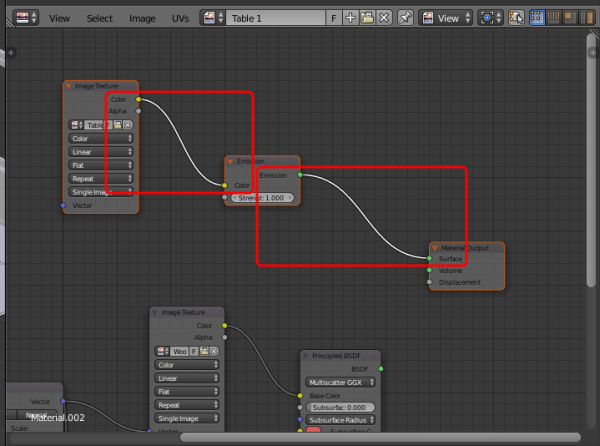Click the horizontal scrollbar at bottom
Viewport: 600px width, 446px height.
click(x=380, y=437)
